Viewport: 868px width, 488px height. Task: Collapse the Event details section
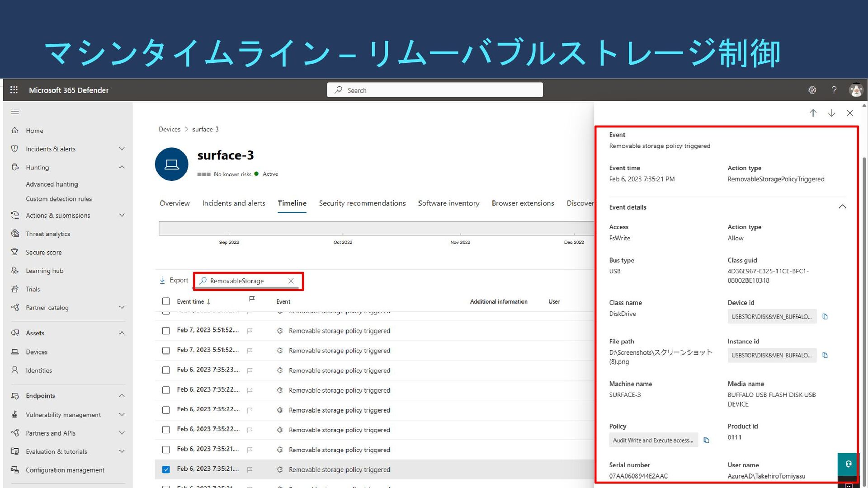click(x=843, y=207)
